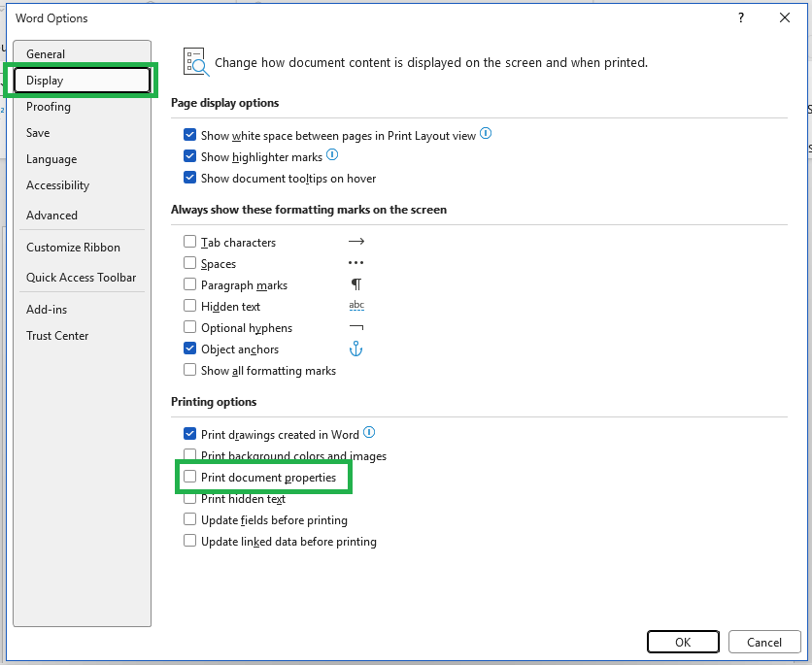Image resolution: width=812 pixels, height=665 pixels.
Task: Tick the Hidden text checkbox
Action: click(x=190, y=306)
